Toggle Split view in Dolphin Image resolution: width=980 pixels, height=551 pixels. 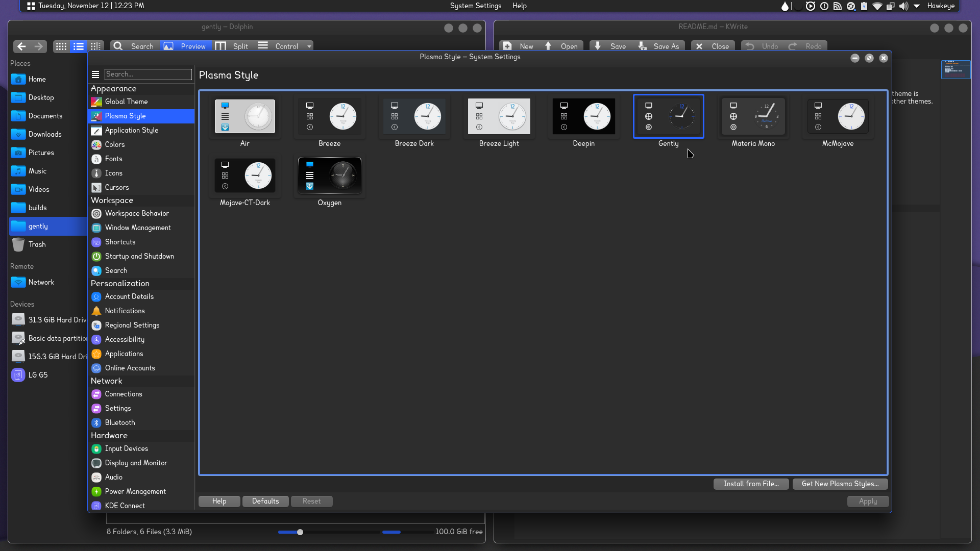(x=232, y=46)
